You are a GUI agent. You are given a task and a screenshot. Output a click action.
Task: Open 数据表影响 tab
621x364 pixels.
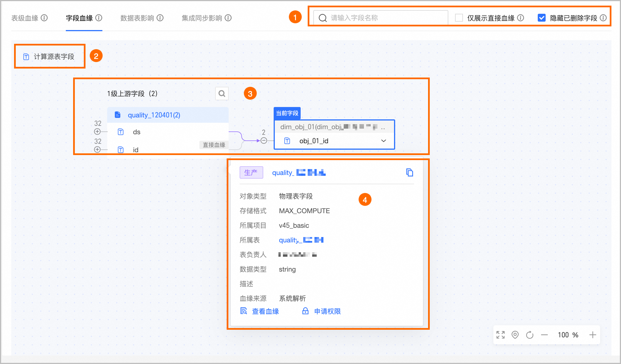137,18
